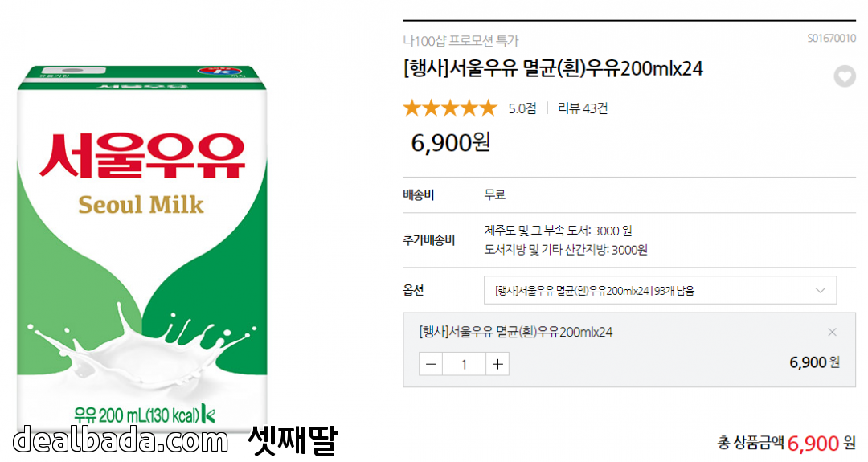
Task: Click the 5.0점 rating score
Action: tap(522, 108)
